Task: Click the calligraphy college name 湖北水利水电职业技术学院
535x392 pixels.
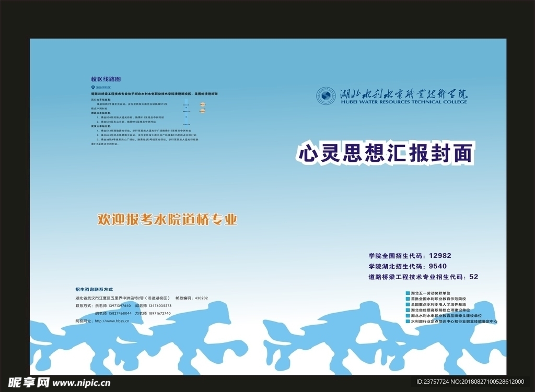Action: [403, 93]
